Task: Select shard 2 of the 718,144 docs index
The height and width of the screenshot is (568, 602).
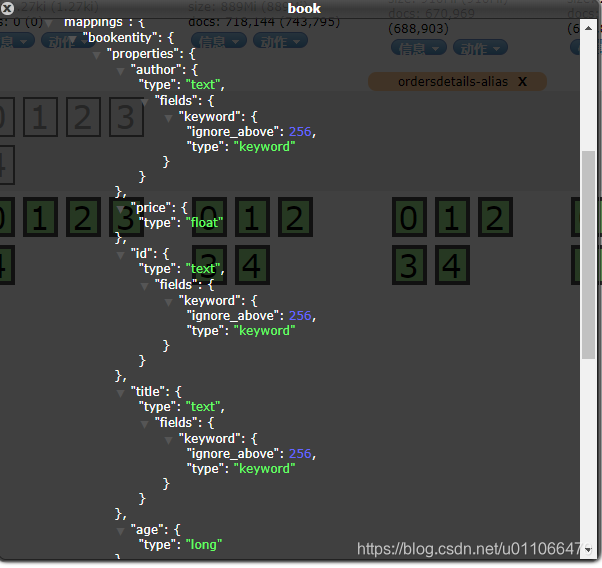Action: coord(295,217)
